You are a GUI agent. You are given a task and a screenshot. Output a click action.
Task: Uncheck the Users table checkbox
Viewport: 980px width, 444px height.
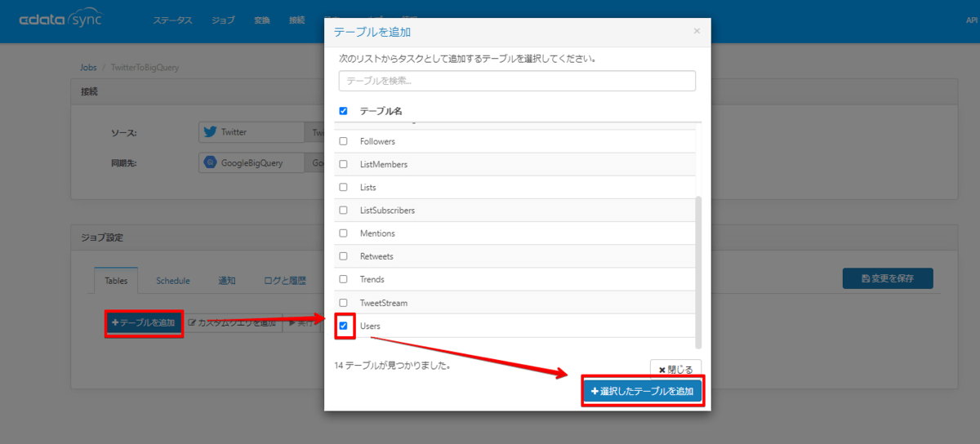[343, 326]
